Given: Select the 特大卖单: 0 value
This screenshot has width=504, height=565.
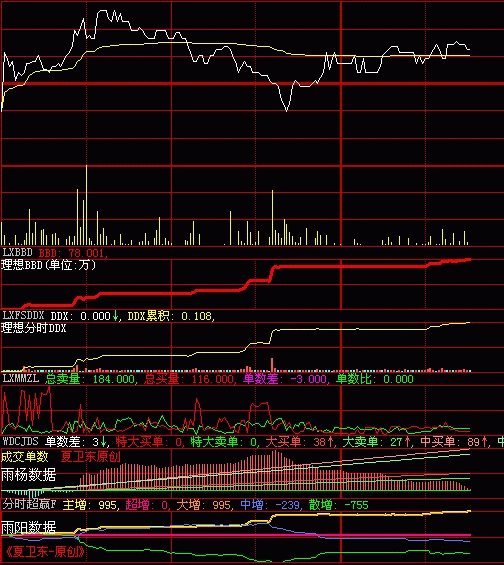Looking at the screenshot, I should [224, 441].
